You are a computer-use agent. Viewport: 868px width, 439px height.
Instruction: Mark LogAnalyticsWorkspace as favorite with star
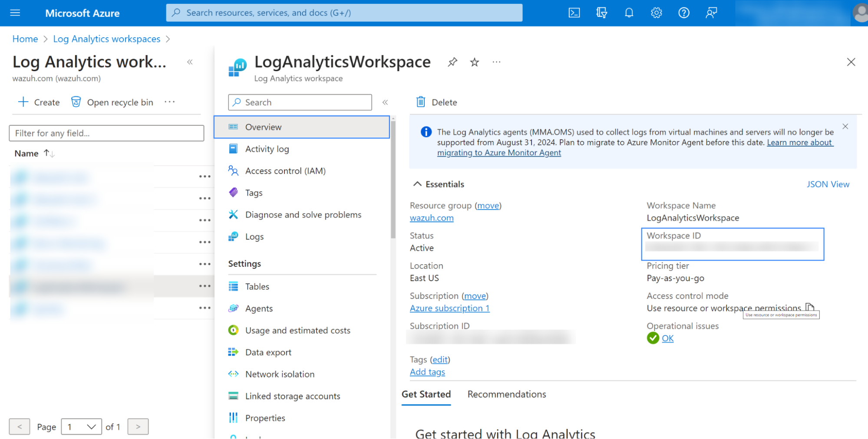coord(475,62)
